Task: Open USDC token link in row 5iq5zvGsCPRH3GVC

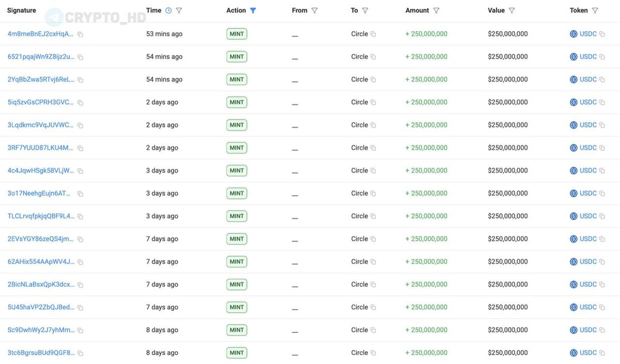Action: coord(588,102)
